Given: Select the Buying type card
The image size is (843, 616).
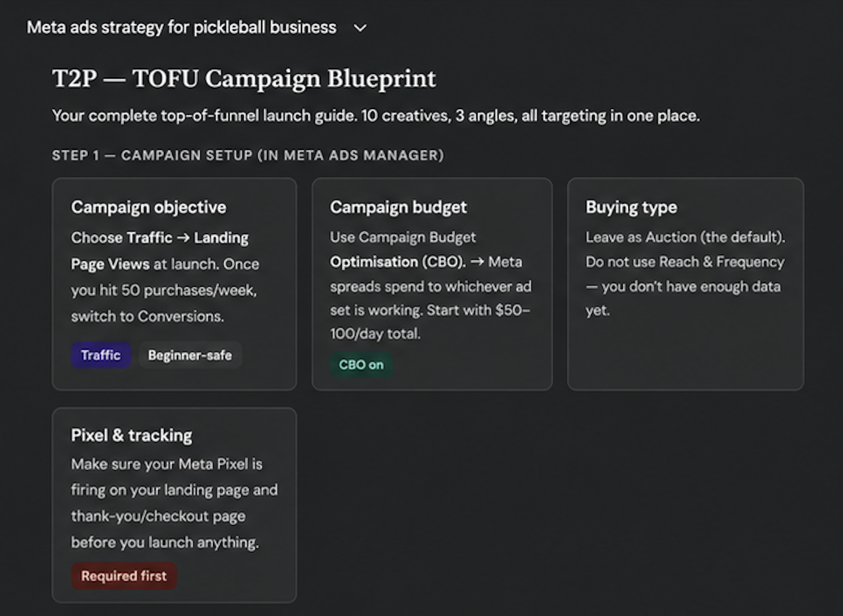Looking at the screenshot, I should click(685, 284).
